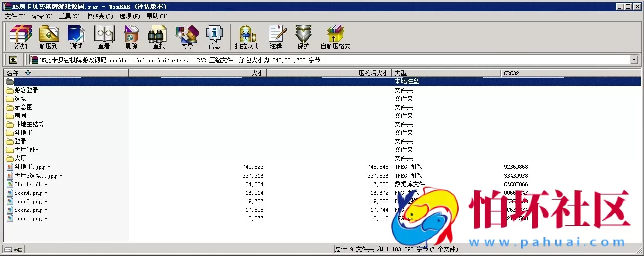Click the 删除 (Delete) toolbar icon
This screenshot has height=256, width=644.
point(132,37)
